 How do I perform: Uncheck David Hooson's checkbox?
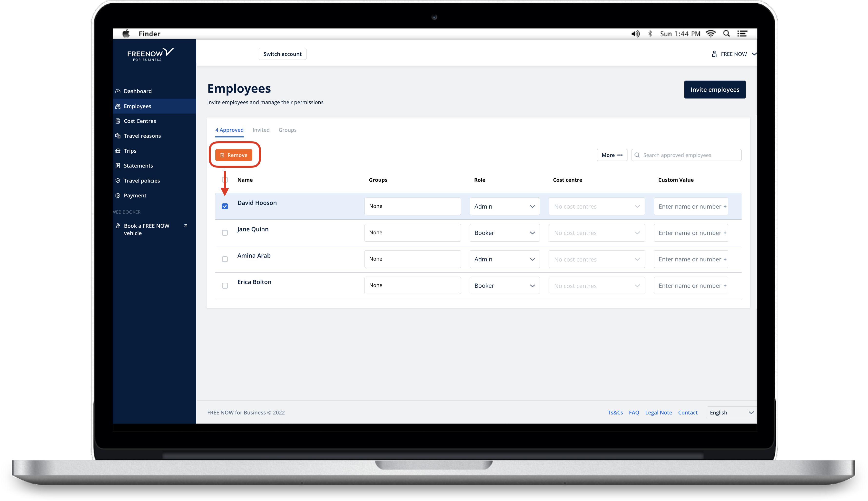pyautogui.click(x=225, y=206)
